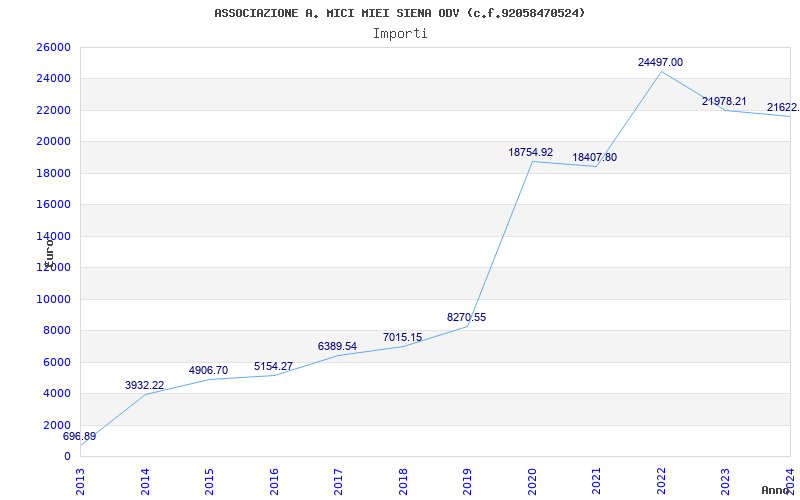Click the Importi subtitle

(400, 34)
